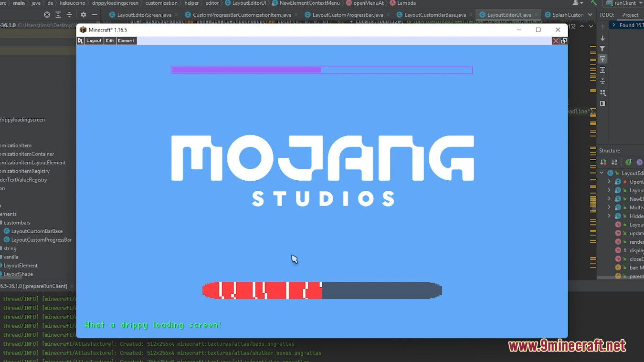Toggle show inherited green icon in Structure
The width and height of the screenshot is (644, 362).
coord(628,162)
